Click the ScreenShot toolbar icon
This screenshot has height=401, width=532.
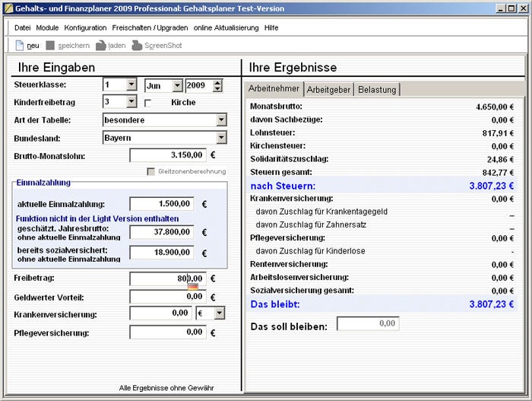137,45
